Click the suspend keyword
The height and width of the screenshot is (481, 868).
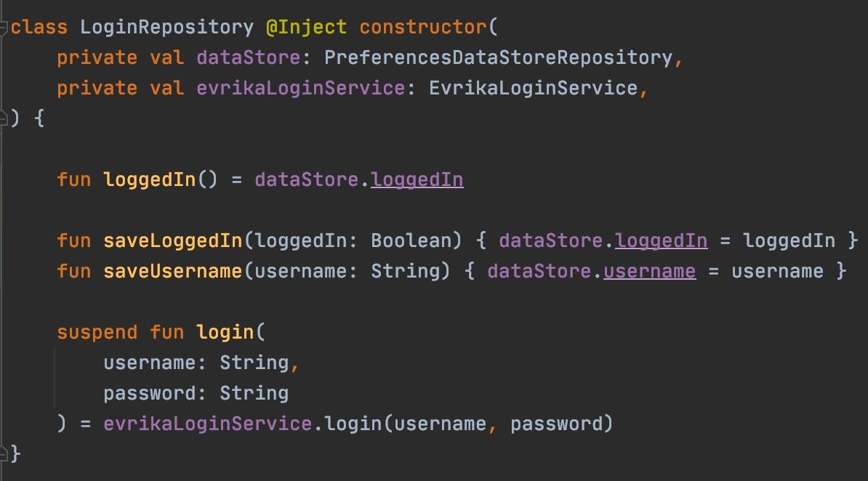tap(97, 333)
